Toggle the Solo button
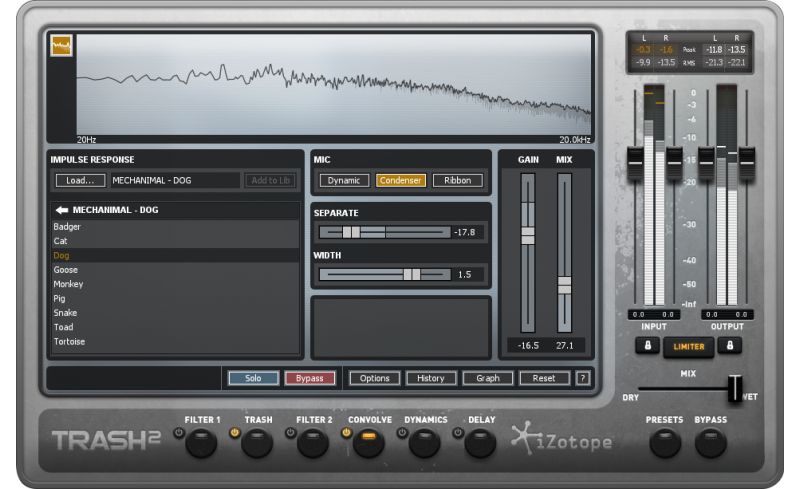The height and width of the screenshot is (489, 800). (x=253, y=378)
